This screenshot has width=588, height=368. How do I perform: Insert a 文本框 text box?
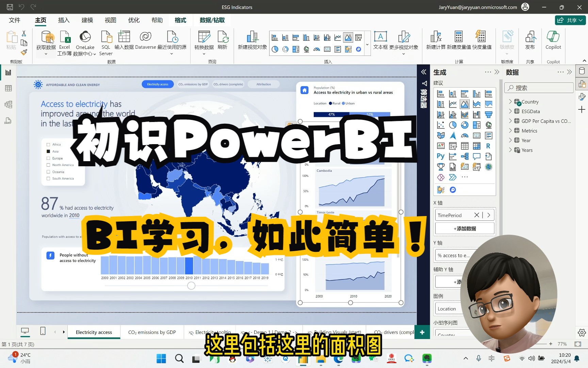click(x=380, y=40)
